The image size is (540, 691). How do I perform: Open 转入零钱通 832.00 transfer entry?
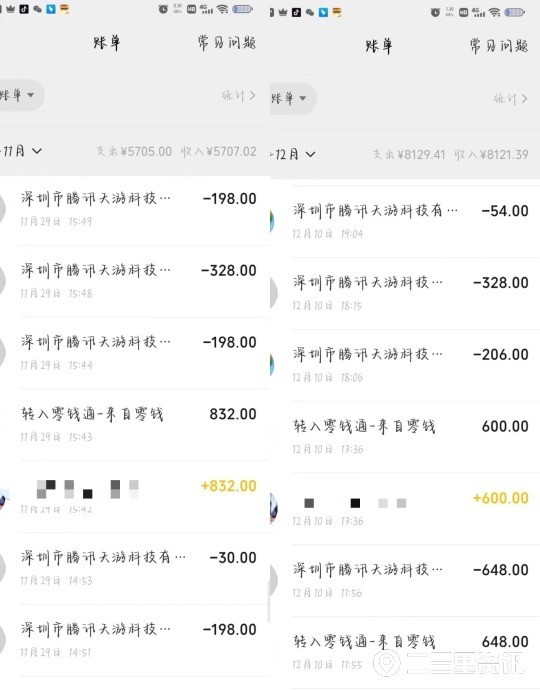[135, 425]
